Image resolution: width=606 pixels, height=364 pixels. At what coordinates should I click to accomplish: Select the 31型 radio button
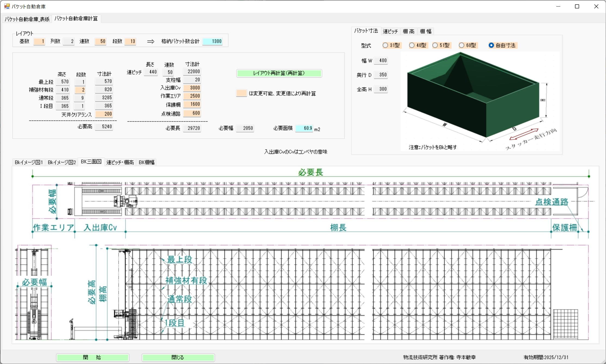385,45
